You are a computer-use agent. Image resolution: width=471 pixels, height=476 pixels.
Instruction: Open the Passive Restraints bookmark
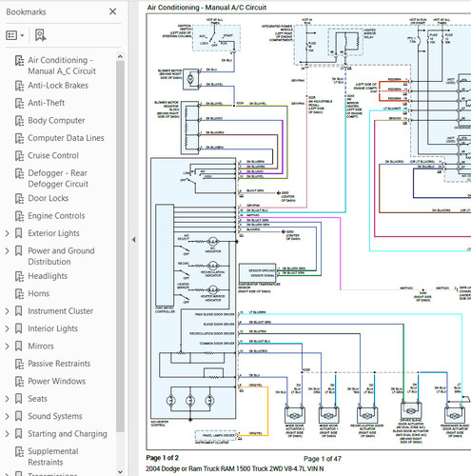[59, 364]
